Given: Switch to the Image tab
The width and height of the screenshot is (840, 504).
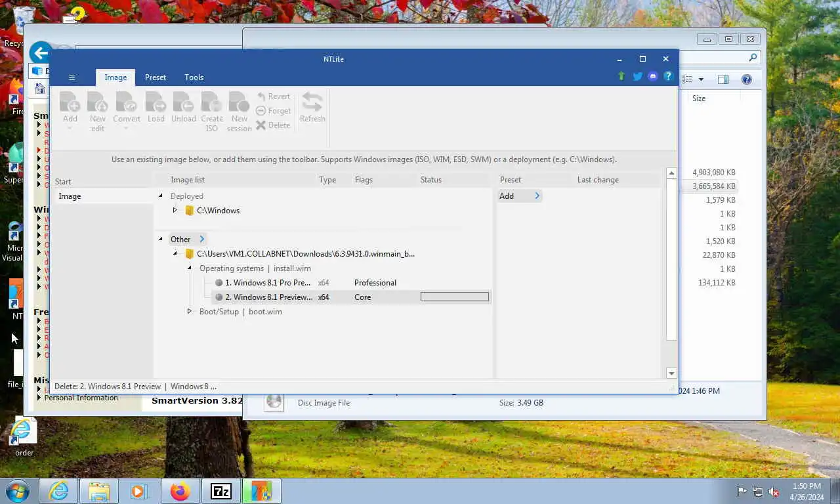Looking at the screenshot, I should 115,77.
